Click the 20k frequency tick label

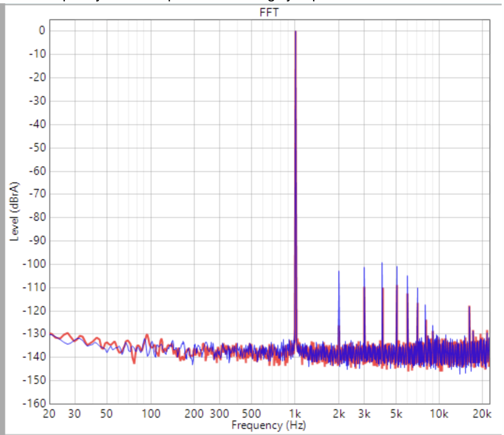(x=482, y=413)
